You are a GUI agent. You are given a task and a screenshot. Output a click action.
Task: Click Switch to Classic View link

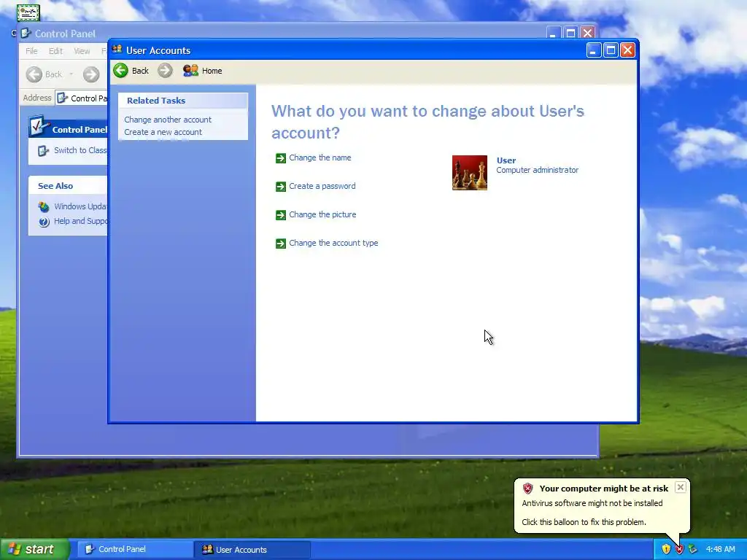pos(80,150)
